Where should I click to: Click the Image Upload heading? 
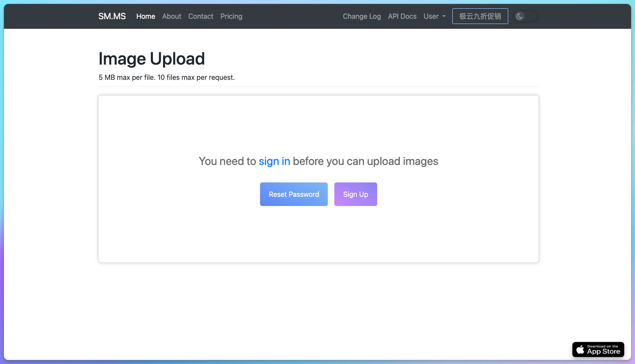point(152,58)
